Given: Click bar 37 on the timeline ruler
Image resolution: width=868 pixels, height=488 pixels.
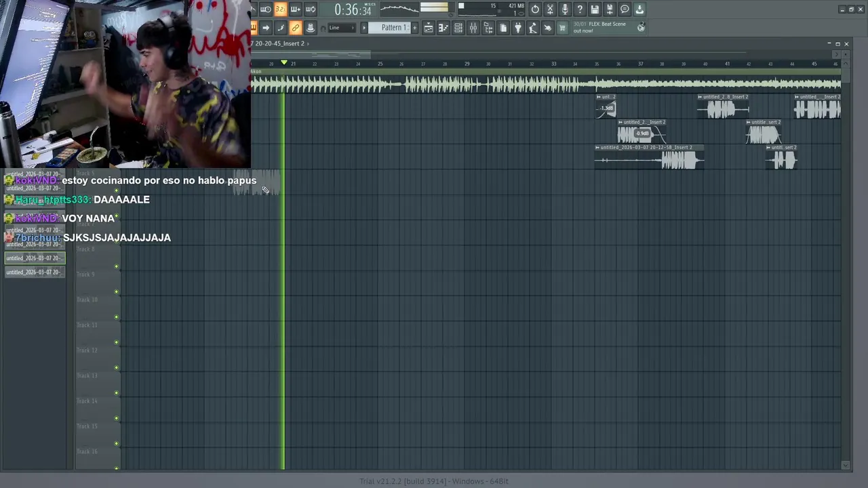Looking at the screenshot, I should (x=640, y=64).
